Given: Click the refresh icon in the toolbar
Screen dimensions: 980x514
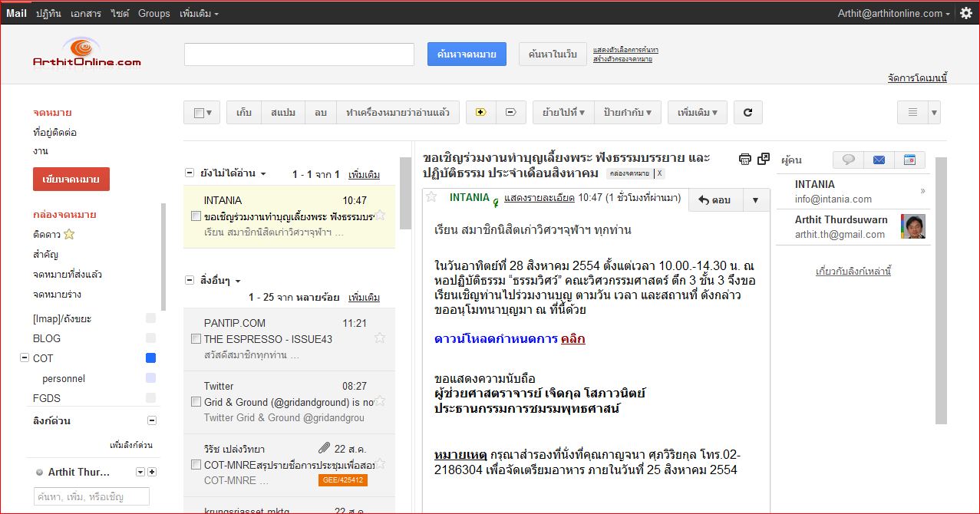Looking at the screenshot, I should tap(747, 112).
